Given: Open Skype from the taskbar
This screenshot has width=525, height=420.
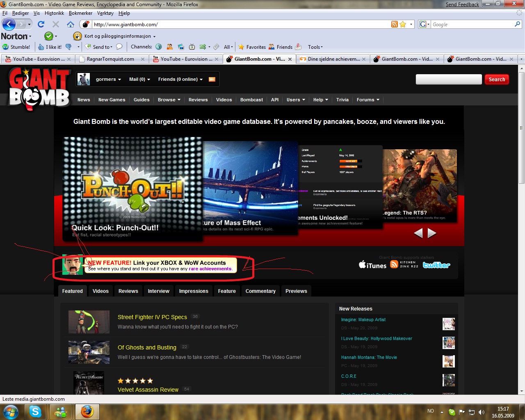Looking at the screenshot, I should click(x=35, y=411).
